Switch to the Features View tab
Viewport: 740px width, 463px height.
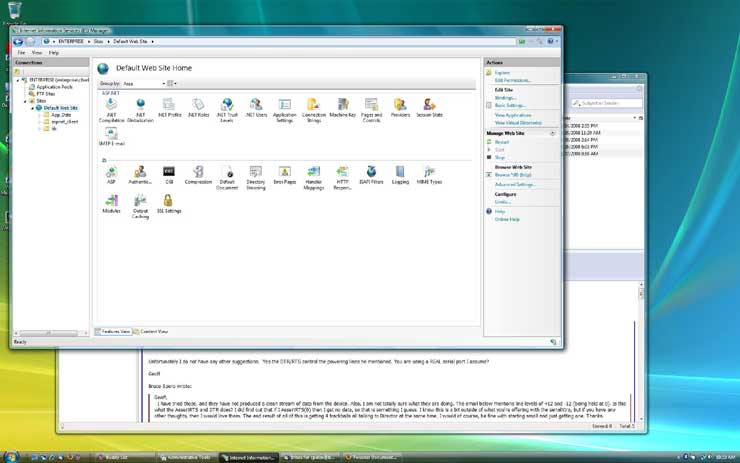pyautogui.click(x=113, y=332)
